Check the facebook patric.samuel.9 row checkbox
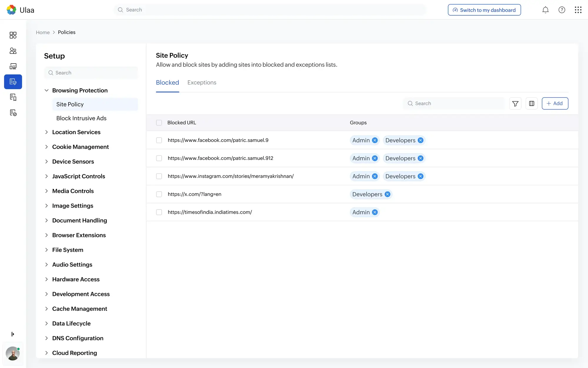Screen dimensions: 588x368 (x=159, y=140)
